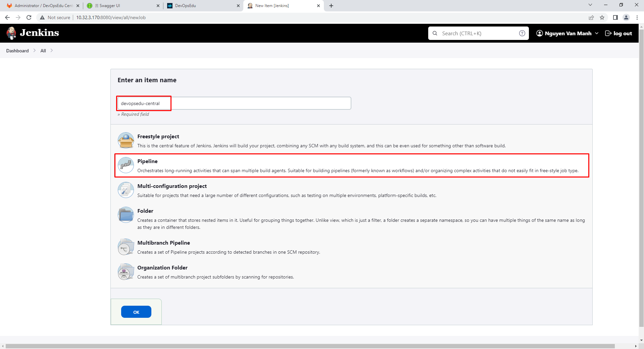Viewport: 644px width, 349px height.
Task: Click the Required field hint text
Action: pyautogui.click(x=133, y=114)
